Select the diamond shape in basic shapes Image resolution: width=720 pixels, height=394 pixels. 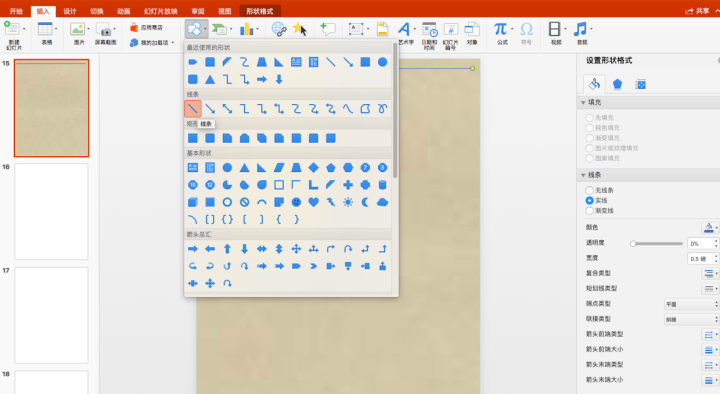(314, 168)
